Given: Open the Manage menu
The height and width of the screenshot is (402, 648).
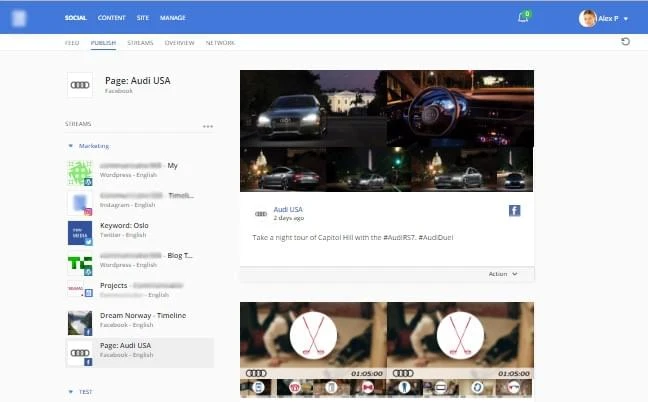Looking at the screenshot, I should pos(173,18).
